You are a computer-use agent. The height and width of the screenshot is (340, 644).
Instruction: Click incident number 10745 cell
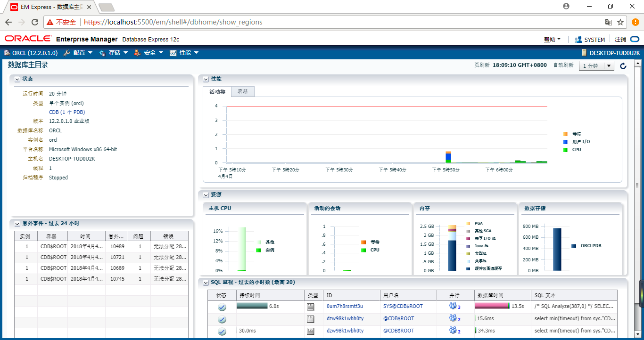pyautogui.click(x=117, y=279)
